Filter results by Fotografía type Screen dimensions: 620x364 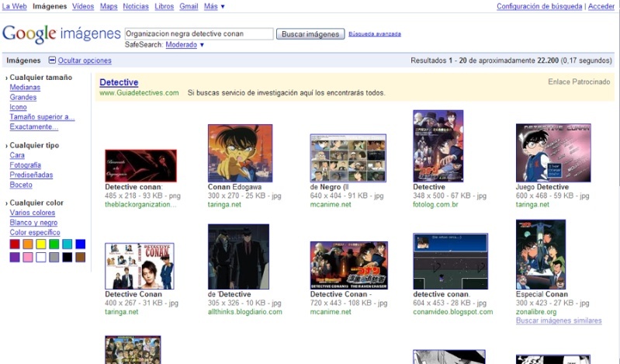[26, 165]
